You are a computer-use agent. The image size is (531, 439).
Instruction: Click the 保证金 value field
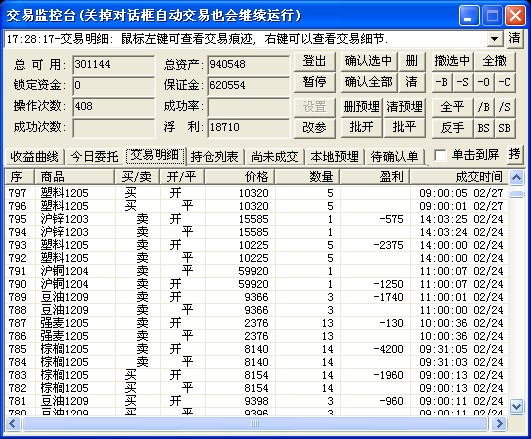249,85
